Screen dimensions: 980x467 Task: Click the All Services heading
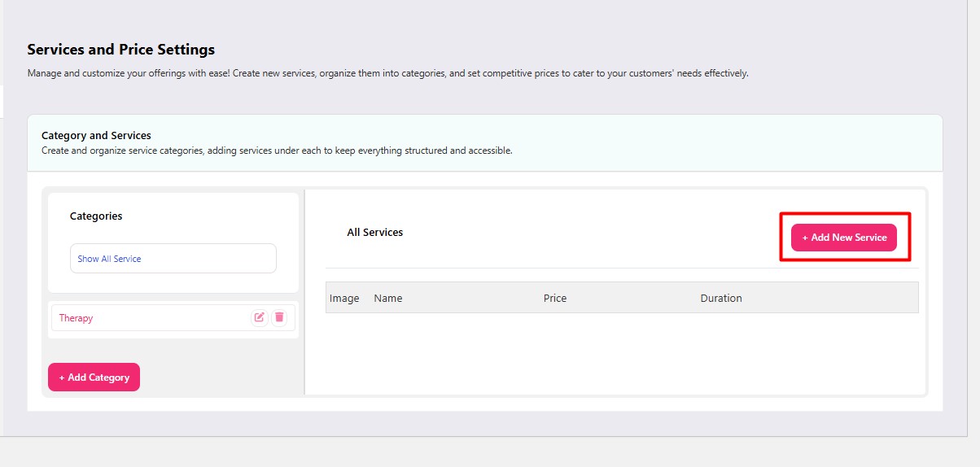point(375,233)
